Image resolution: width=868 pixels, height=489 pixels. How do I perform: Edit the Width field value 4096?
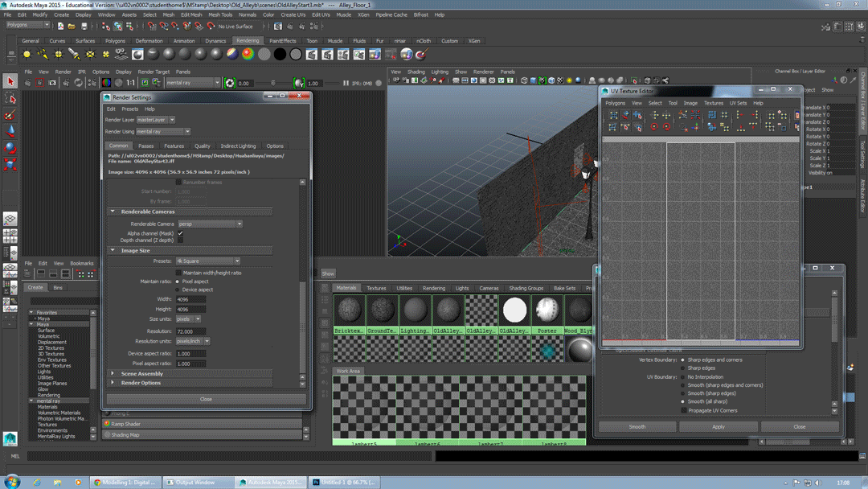(x=191, y=299)
